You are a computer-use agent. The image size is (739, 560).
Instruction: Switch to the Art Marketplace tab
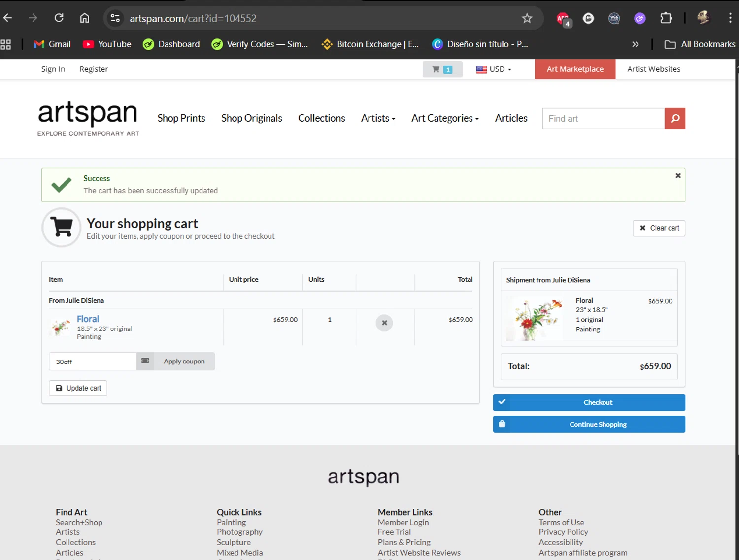click(575, 69)
